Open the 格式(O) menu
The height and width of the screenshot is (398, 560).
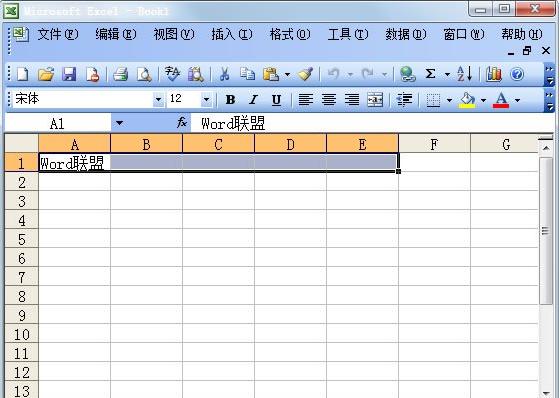point(290,35)
